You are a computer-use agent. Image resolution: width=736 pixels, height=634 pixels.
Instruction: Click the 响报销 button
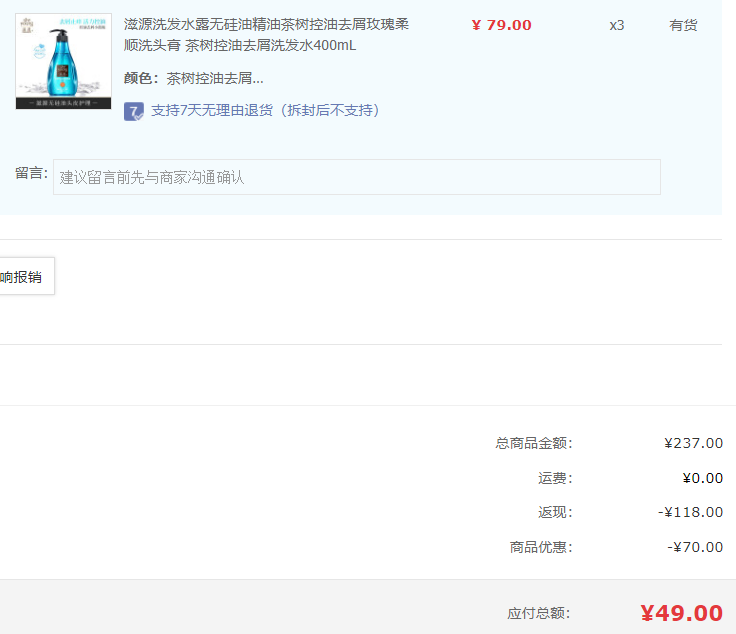[x=24, y=277]
